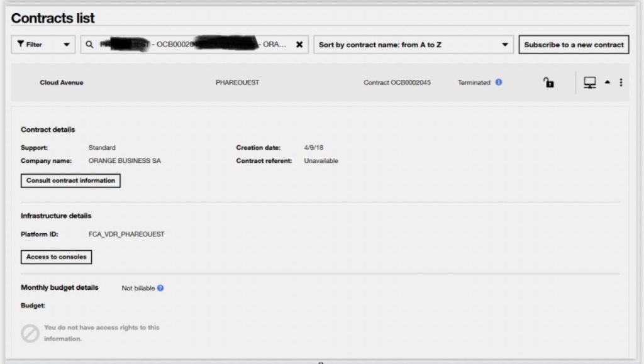This screenshot has height=364, width=644.
Task: Click the info icon beside Terminated
Action: tap(499, 82)
